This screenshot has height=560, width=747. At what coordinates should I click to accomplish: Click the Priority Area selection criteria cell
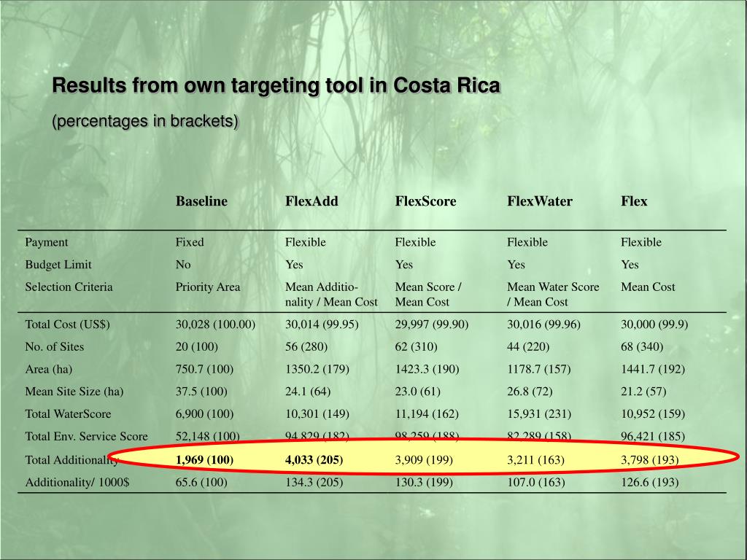point(208,287)
